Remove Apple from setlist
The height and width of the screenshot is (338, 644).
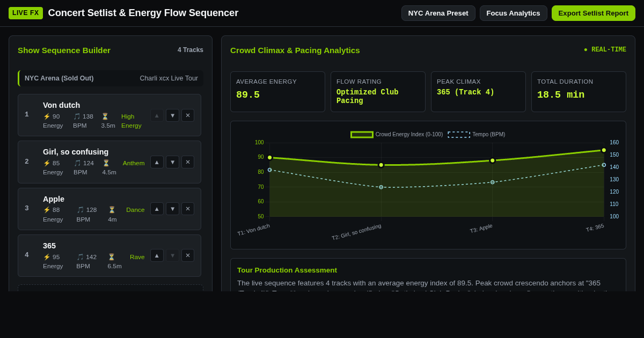pos(188,209)
